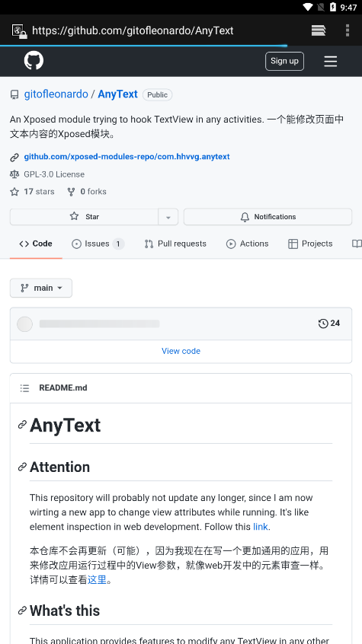Click the Sign up button
The width and height of the screenshot is (362, 644).
pos(285,61)
